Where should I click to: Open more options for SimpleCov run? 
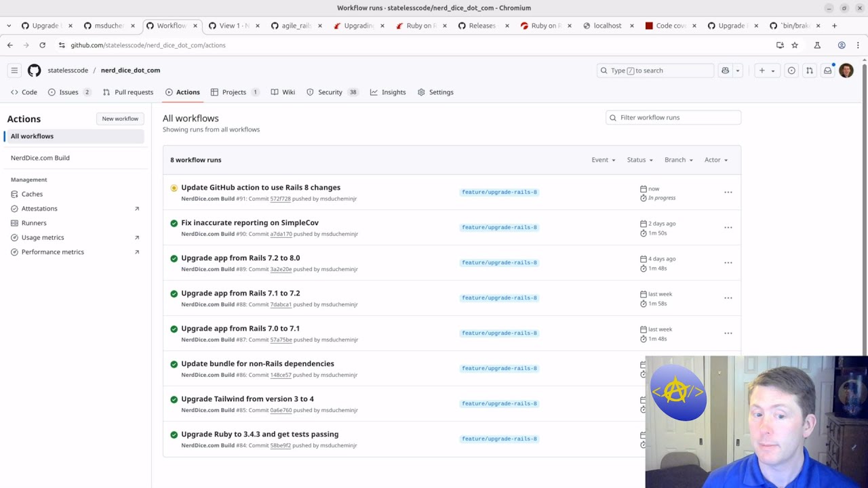pos(728,228)
